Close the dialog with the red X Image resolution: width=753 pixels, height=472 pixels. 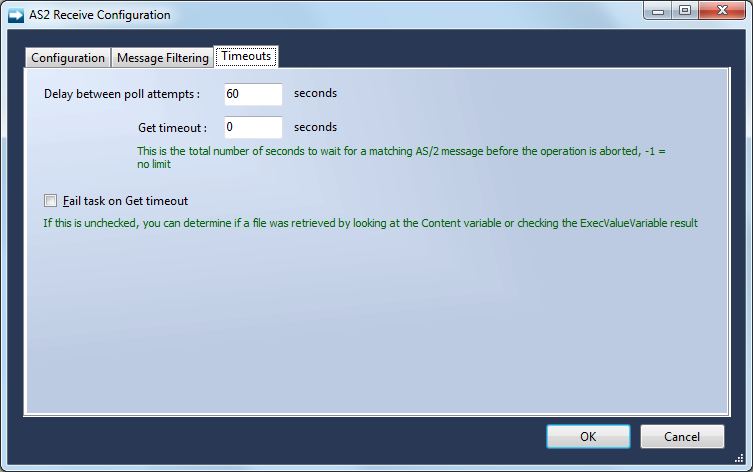point(721,11)
